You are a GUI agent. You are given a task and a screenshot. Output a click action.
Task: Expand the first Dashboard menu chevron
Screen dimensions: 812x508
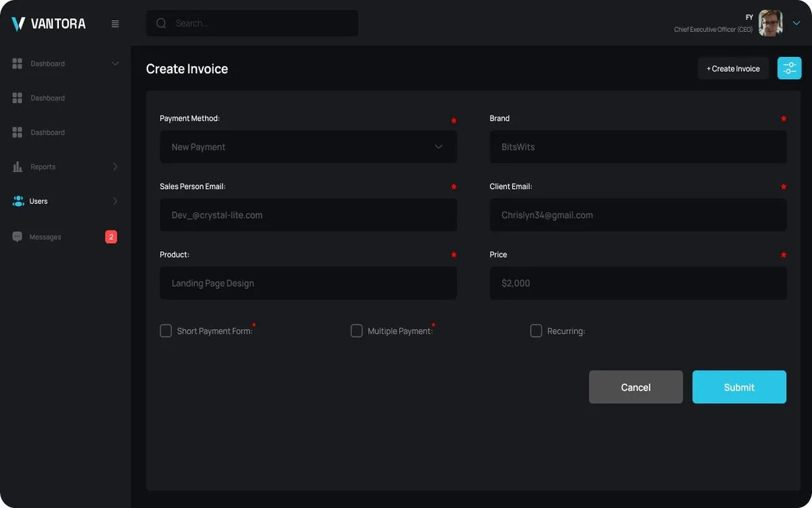(115, 64)
